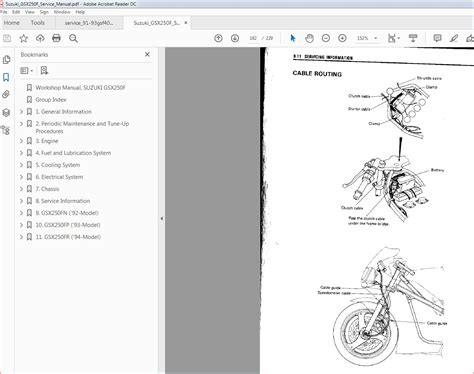Viewport: 474px width, 374px height.
Task: Add this file to starred with star icon
Action: click(x=24, y=38)
